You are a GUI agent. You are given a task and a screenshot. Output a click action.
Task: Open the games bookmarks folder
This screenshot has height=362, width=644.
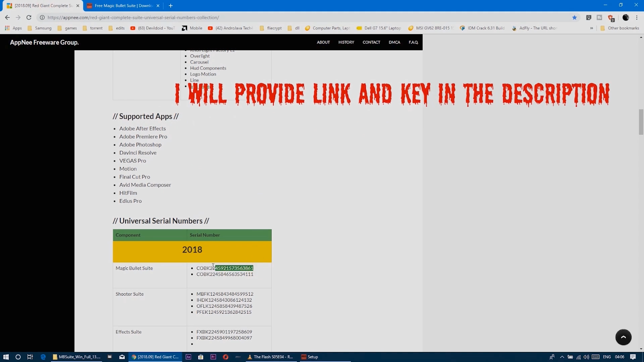[x=67, y=28]
